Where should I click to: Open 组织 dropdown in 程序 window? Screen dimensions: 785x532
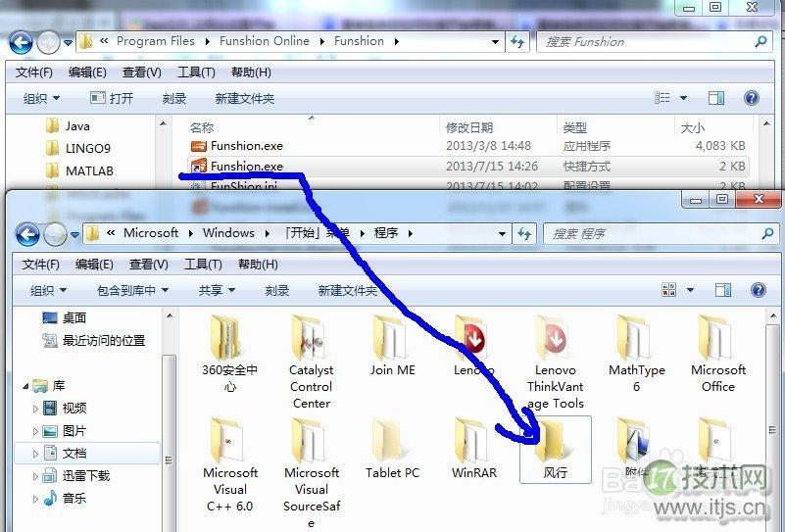tap(49, 290)
